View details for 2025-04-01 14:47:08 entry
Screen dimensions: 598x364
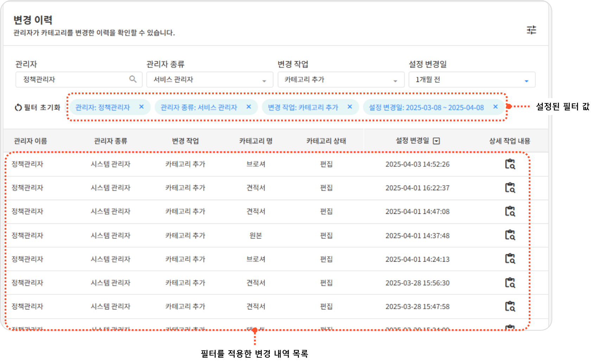click(510, 211)
